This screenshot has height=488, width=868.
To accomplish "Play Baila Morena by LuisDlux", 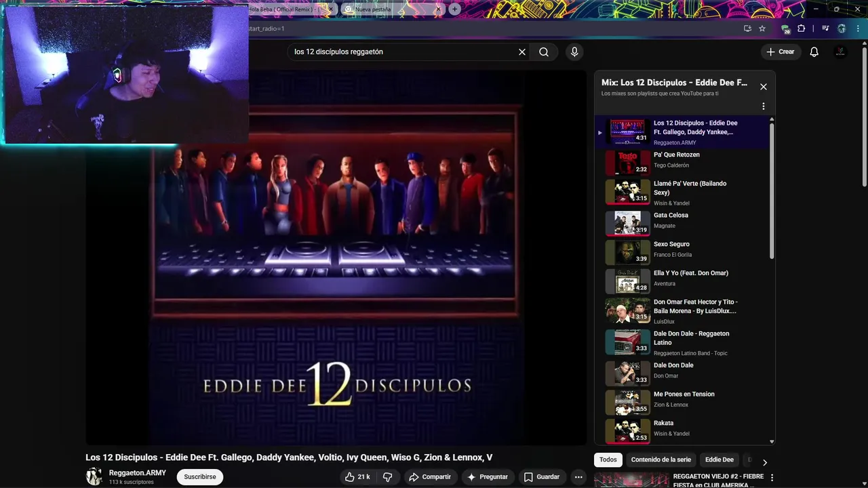I will tap(682, 311).
